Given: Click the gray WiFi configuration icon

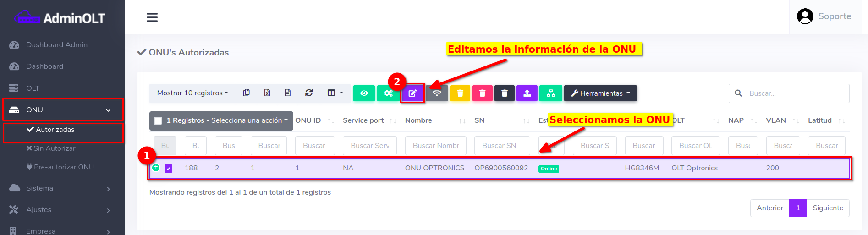Looking at the screenshot, I should pos(437,93).
